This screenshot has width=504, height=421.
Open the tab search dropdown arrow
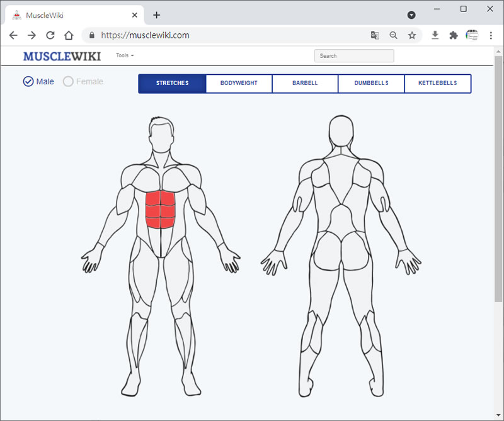tap(411, 15)
